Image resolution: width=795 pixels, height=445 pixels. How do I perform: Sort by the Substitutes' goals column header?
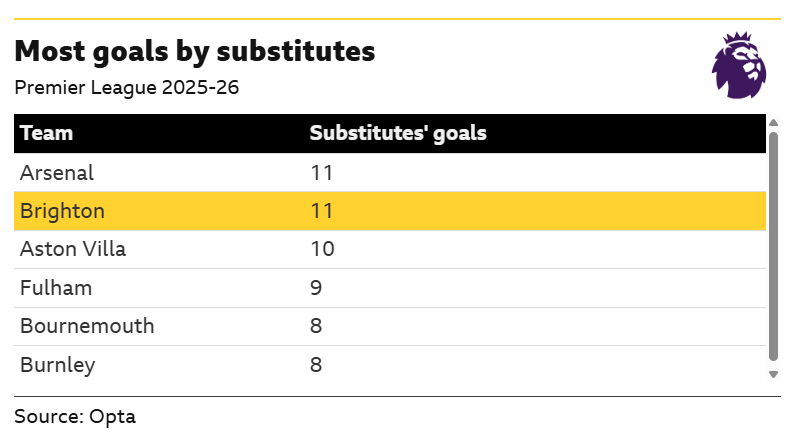point(398,133)
